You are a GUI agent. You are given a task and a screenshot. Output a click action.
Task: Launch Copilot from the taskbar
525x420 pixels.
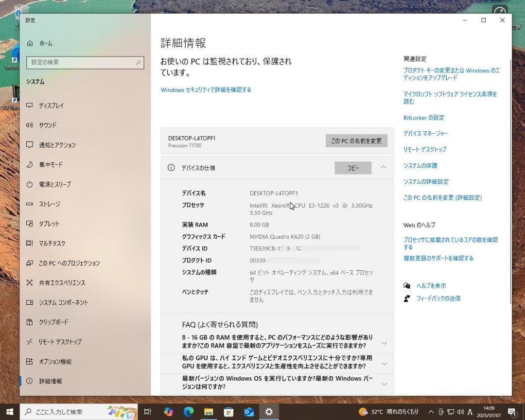pos(169,412)
